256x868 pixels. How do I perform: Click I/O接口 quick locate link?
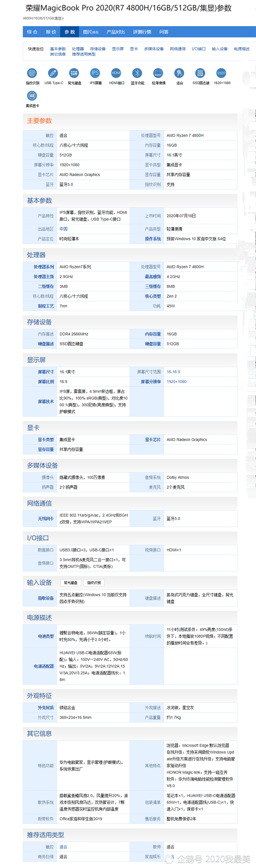pos(199,49)
